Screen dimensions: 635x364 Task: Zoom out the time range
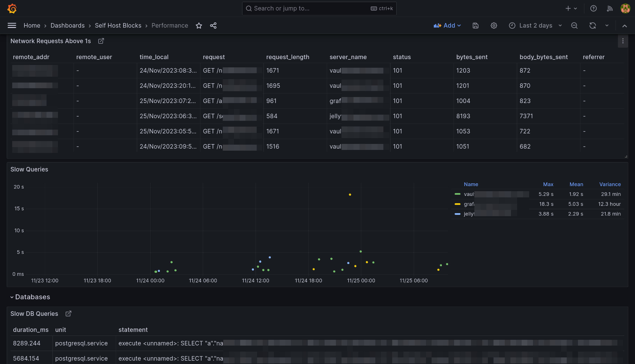(574, 26)
